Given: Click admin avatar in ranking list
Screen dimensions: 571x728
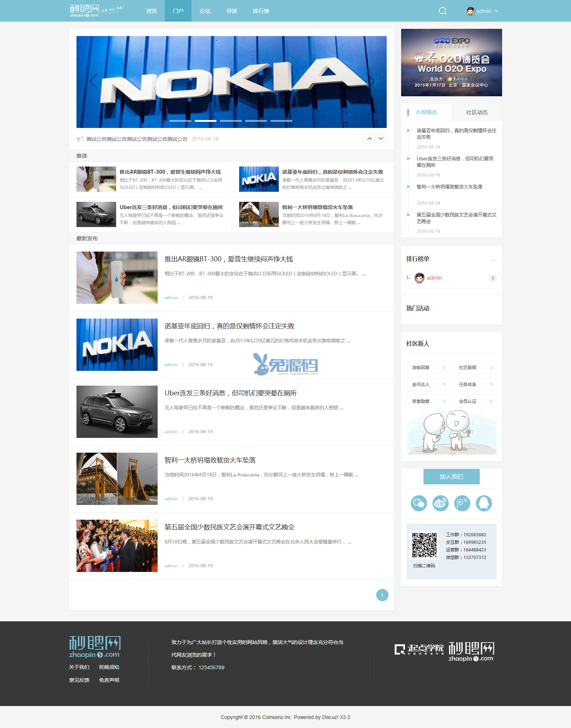Looking at the screenshot, I should point(420,278).
